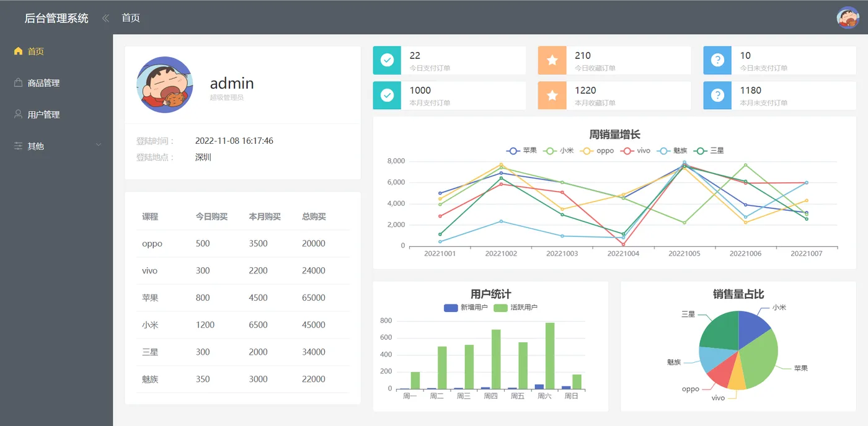Collapse sidebar with double-chevron icon
The image size is (868, 426).
click(x=105, y=18)
